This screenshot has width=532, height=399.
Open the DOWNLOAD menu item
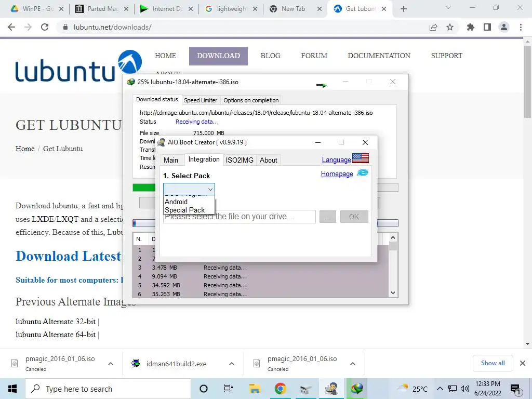[218, 56]
